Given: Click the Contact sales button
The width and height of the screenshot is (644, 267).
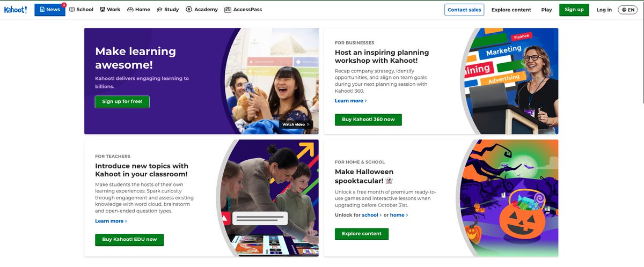Looking at the screenshot, I should (464, 10).
